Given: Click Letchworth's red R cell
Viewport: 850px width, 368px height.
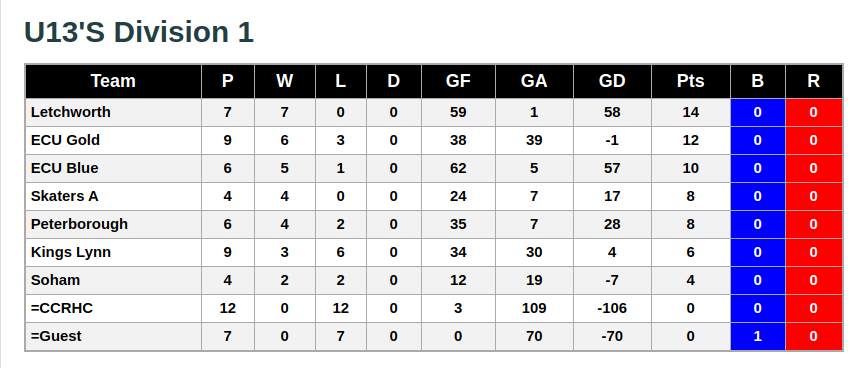Looking at the screenshot, I should (814, 112).
